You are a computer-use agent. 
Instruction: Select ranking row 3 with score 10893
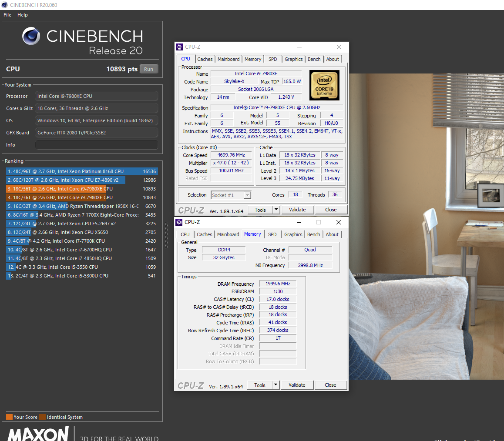pos(82,189)
